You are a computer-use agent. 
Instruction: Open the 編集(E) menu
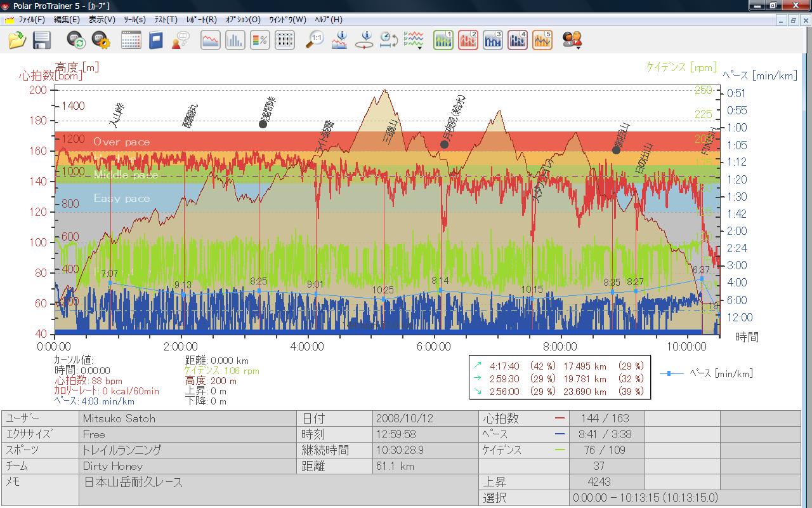(x=67, y=20)
